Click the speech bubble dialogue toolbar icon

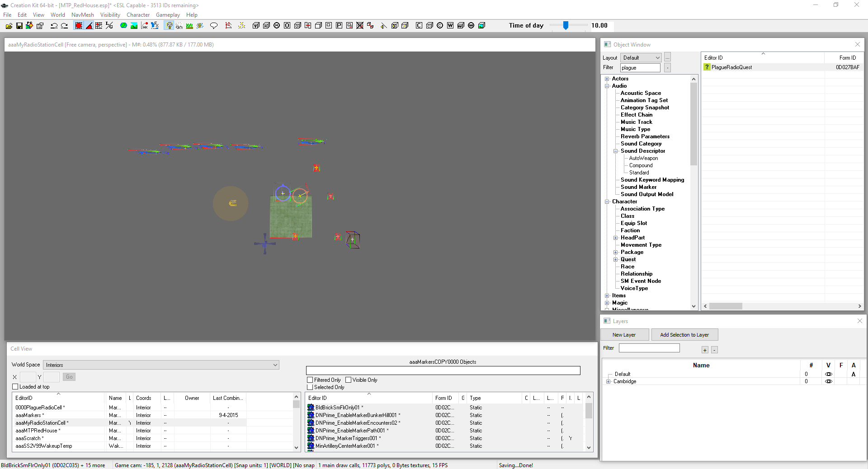[214, 26]
